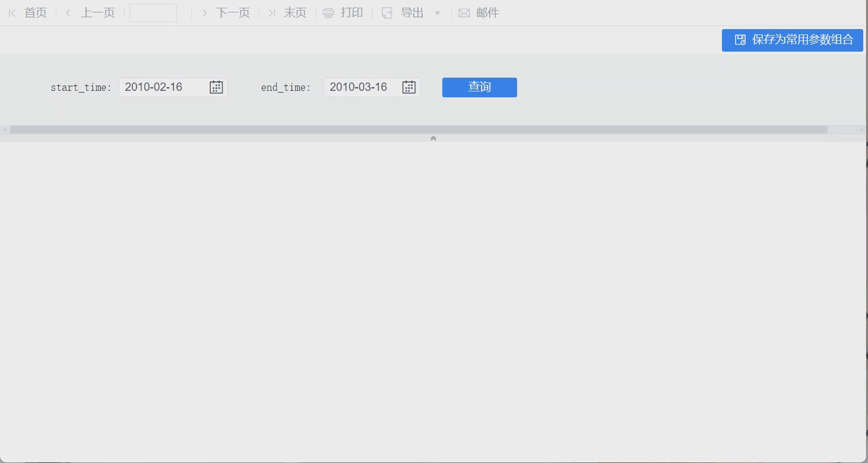The width and height of the screenshot is (868, 463).
Task: Open the end_time calendar picker icon
Action: [408, 87]
